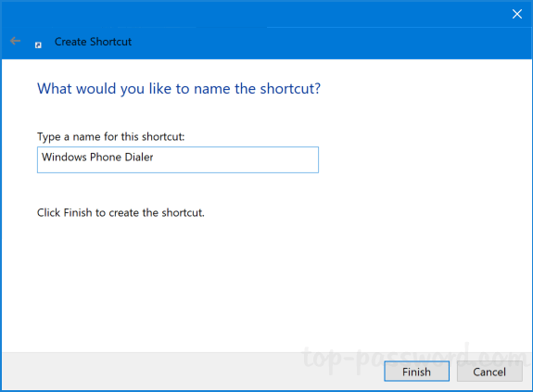This screenshot has width=533, height=392.
Task: Click the word "shortcut?" in the blue heading
Action: 290,89
